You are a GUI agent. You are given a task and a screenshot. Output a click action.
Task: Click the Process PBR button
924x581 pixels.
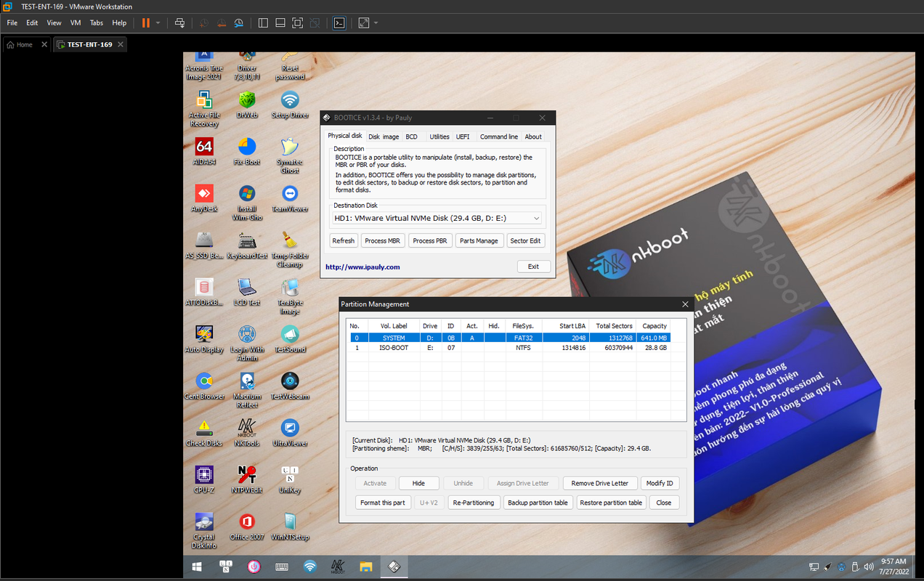[430, 240]
